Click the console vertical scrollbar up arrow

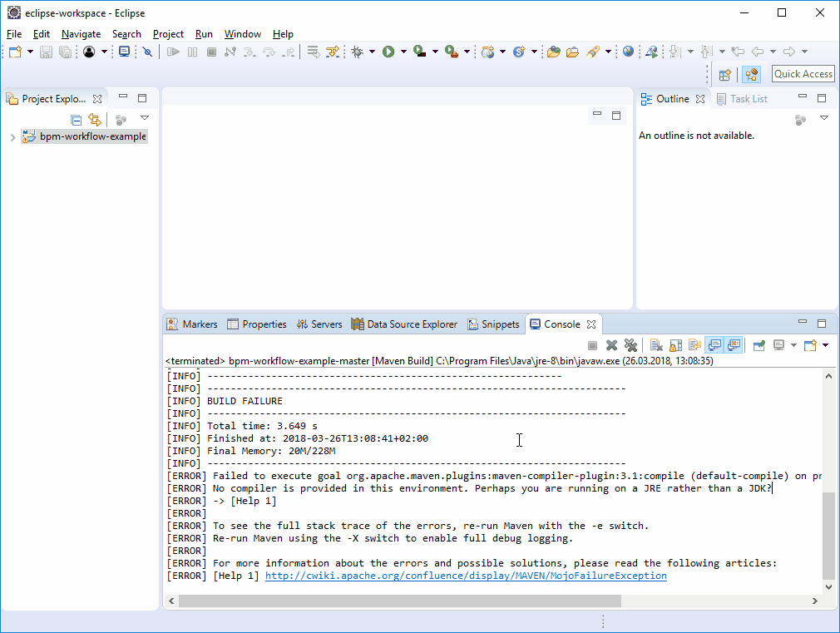tap(828, 376)
